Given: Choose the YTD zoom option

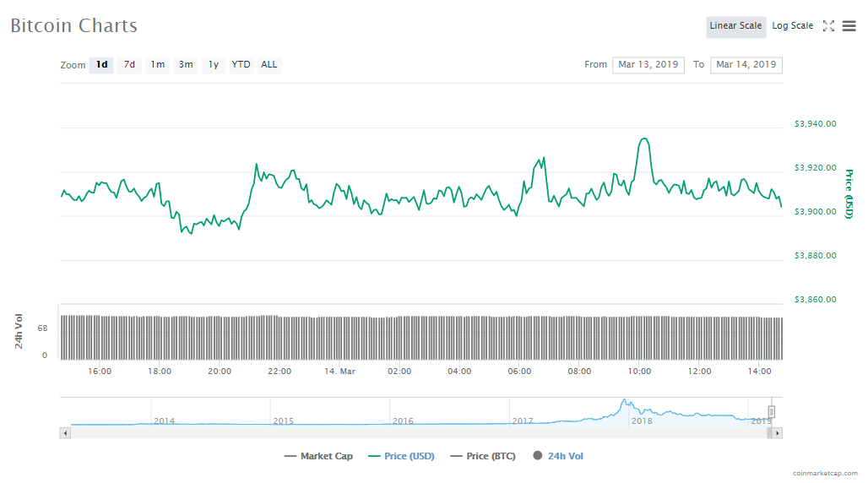Looking at the screenshot, I should (x=241, y=65).
